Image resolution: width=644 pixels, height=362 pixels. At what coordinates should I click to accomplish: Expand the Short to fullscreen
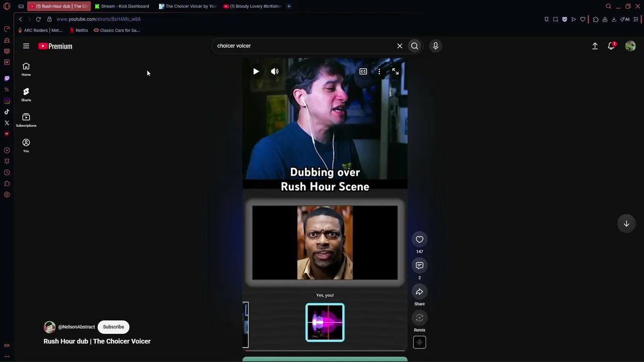(x=395, y=71)
